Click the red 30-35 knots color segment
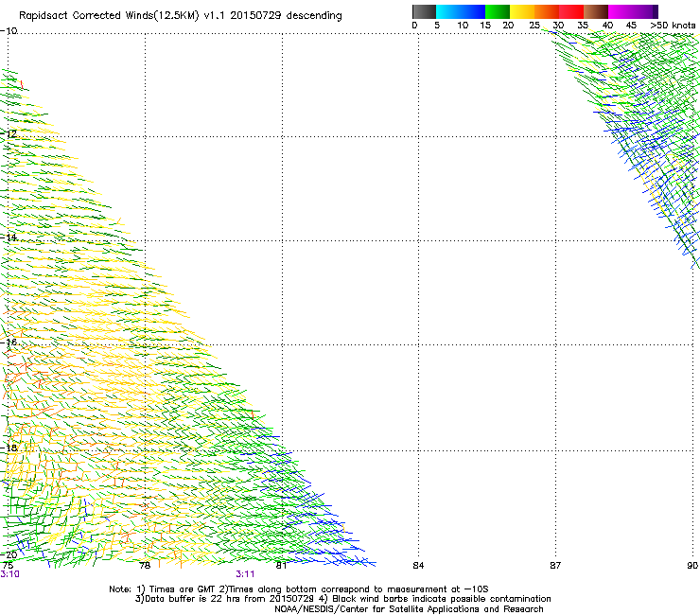The height and width of the screenshot is (615, 700). click(571, 11)
